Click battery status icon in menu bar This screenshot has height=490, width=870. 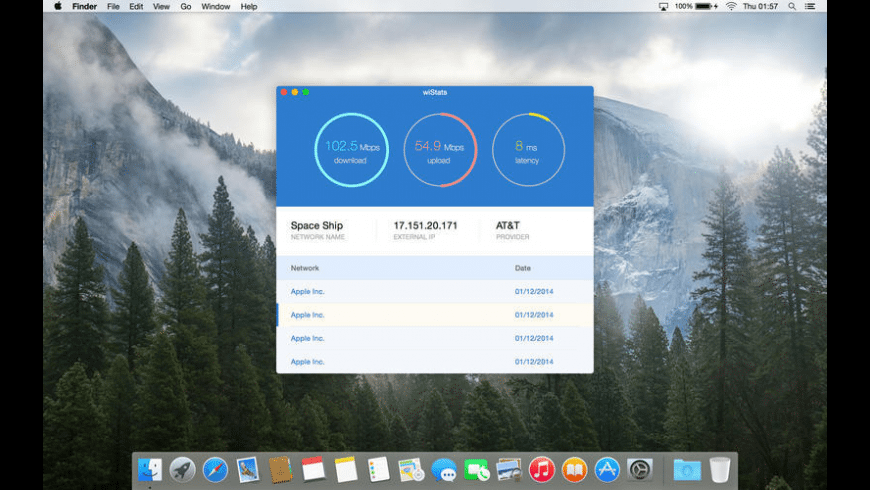click(704, 7)
